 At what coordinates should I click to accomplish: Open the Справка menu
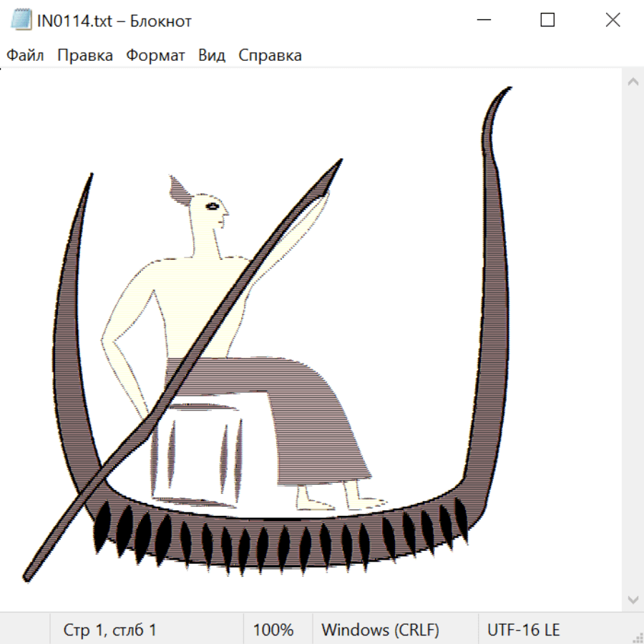(x=270, y=56)
